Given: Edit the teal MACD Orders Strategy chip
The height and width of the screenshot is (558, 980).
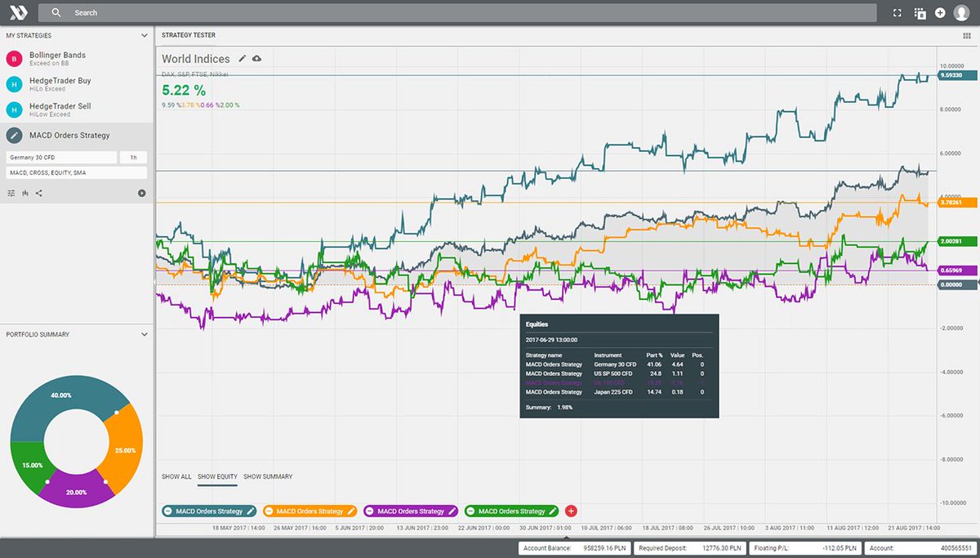Looking at the screenshot, I should [x=250, y=511].
